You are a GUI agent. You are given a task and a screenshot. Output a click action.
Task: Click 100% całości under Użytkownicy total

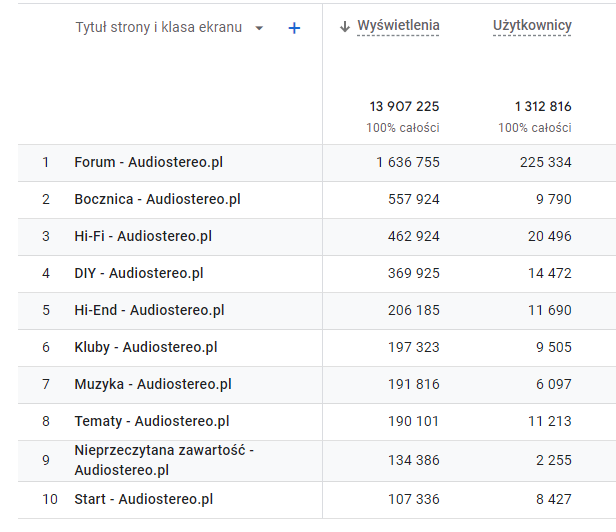point(535,128)
